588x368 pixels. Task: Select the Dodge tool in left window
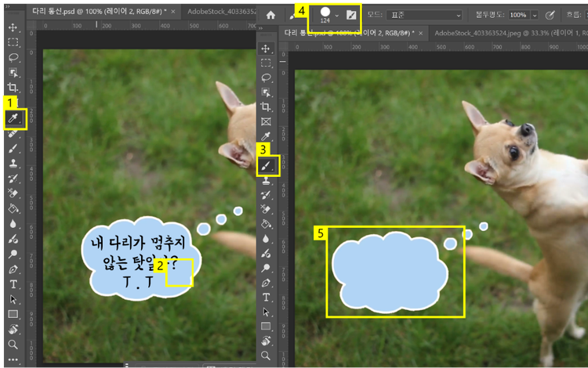pos(13,254)
